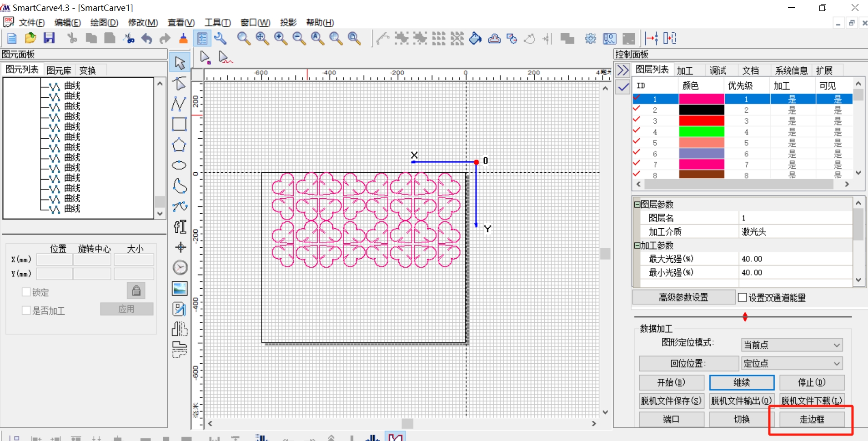Click the 高级参数设置 button
This screenshot has width=868, height=441.
(x=683, y=297)
